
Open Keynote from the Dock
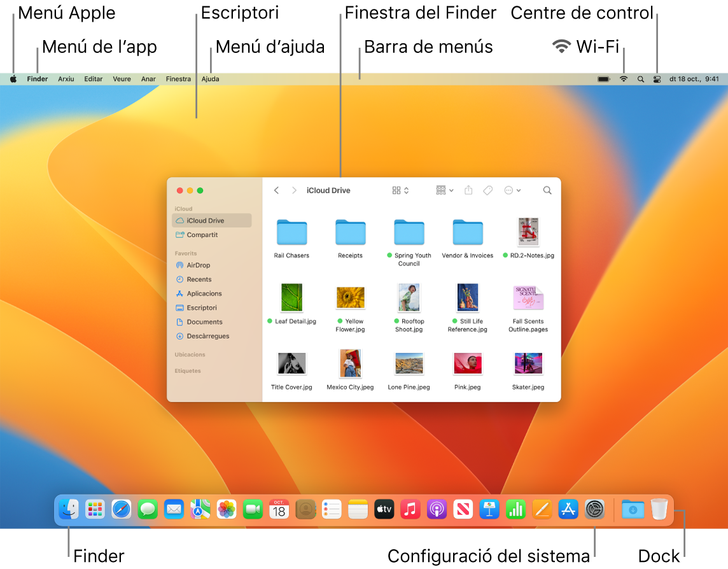(489, 510)
